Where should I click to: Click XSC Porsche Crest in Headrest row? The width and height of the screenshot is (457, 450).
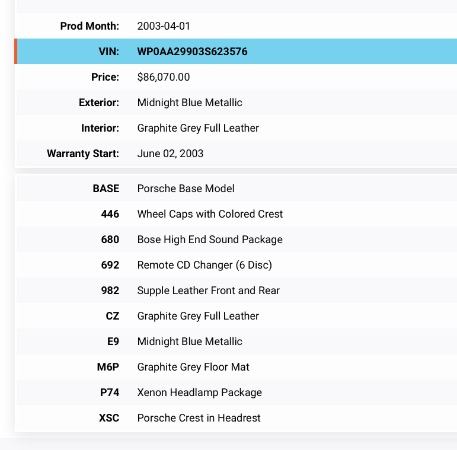(x=236, y=418)
